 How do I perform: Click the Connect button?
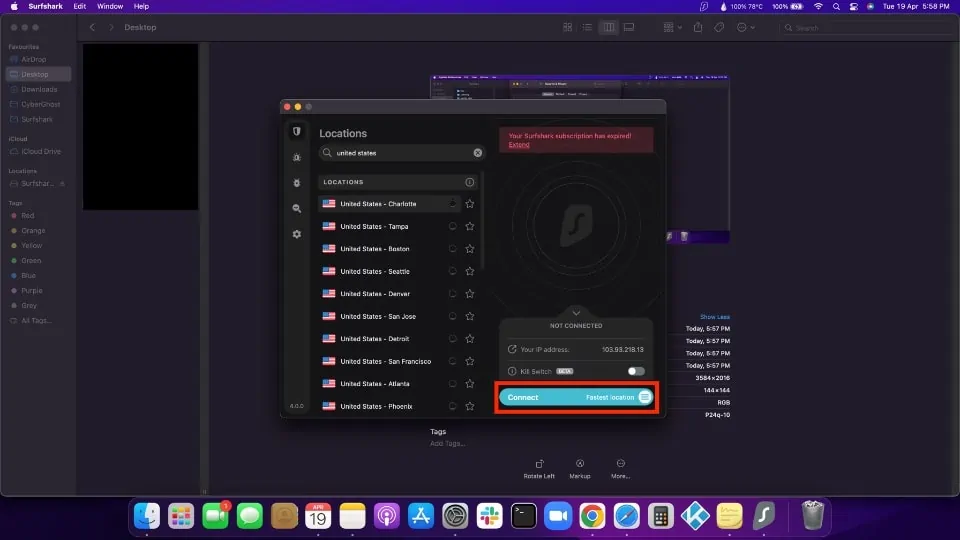click(576, 397)
